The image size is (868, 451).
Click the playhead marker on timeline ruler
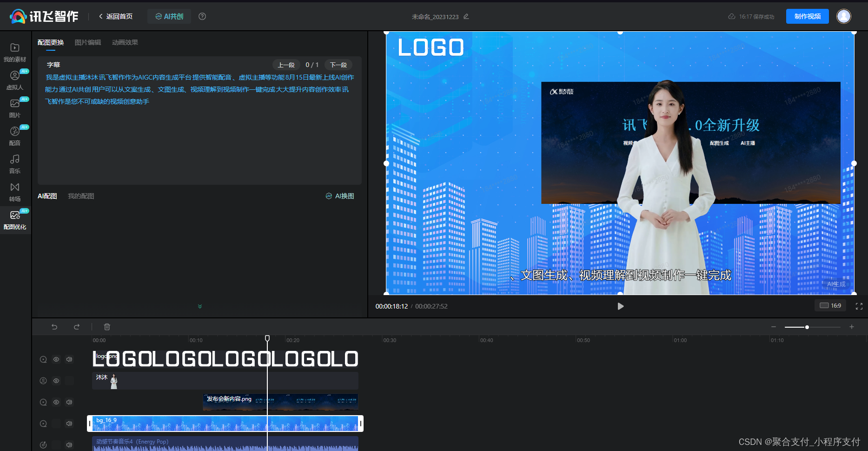pos(267,338)
